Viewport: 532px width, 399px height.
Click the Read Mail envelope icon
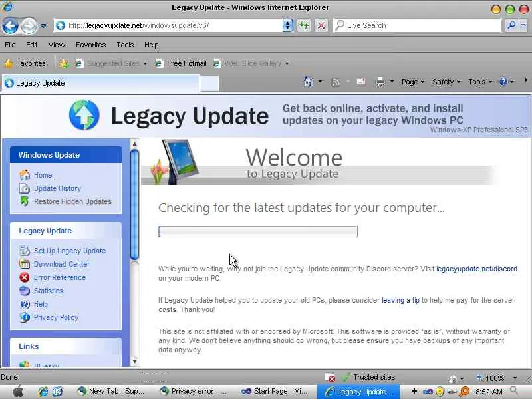tap(361, 82)
